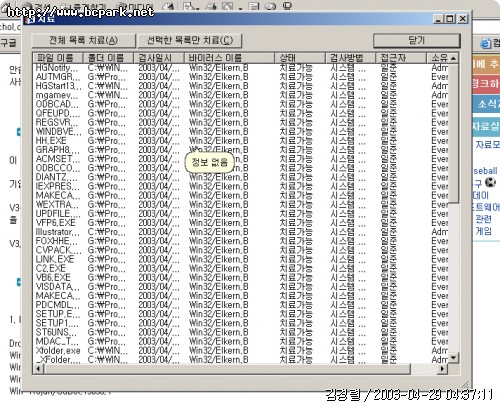500x407 pixels.
Task: Click the 소유 column header
Action: 437,58
